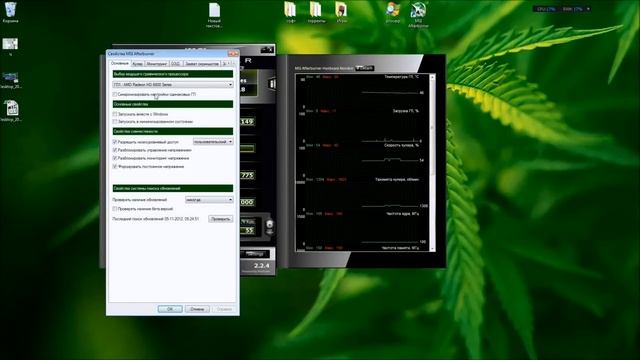Viewport: 640px width, 360px height.
Task: Click the Settings button in Afterburner main window
Action: tap(255, 254)
